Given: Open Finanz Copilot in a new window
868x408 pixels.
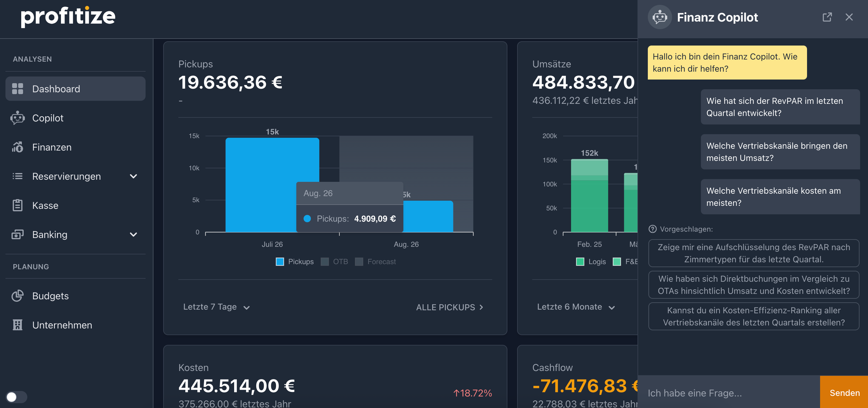Looking at the screenshot, I should 827,17.
